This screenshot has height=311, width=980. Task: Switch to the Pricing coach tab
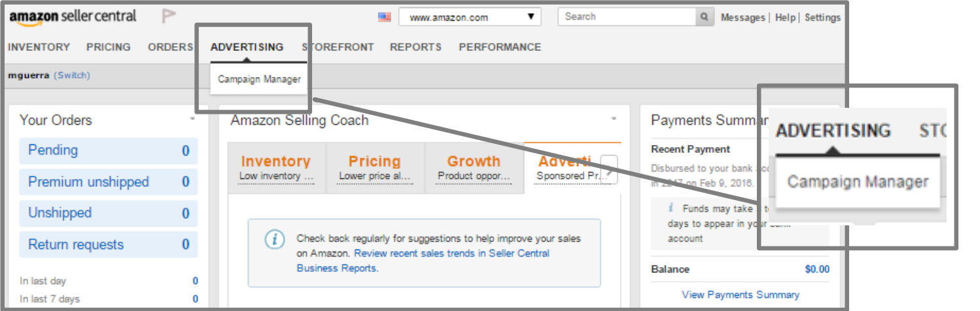click(x=375, y=167)
